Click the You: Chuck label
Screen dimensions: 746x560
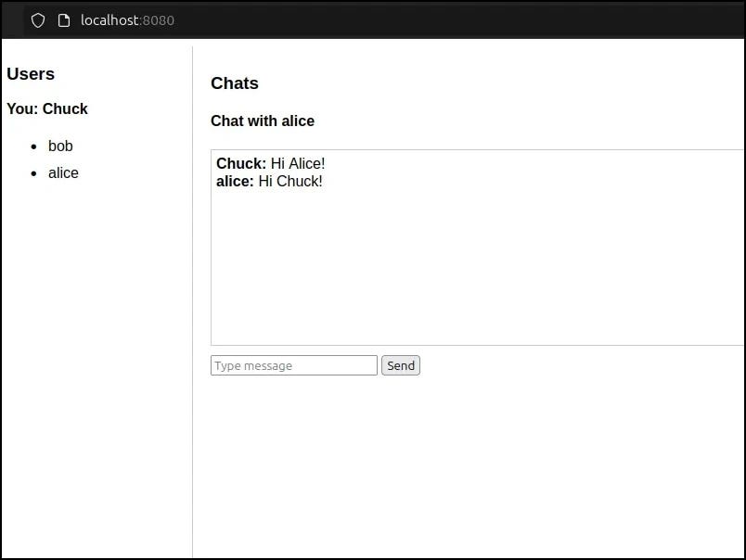[47, 108]
